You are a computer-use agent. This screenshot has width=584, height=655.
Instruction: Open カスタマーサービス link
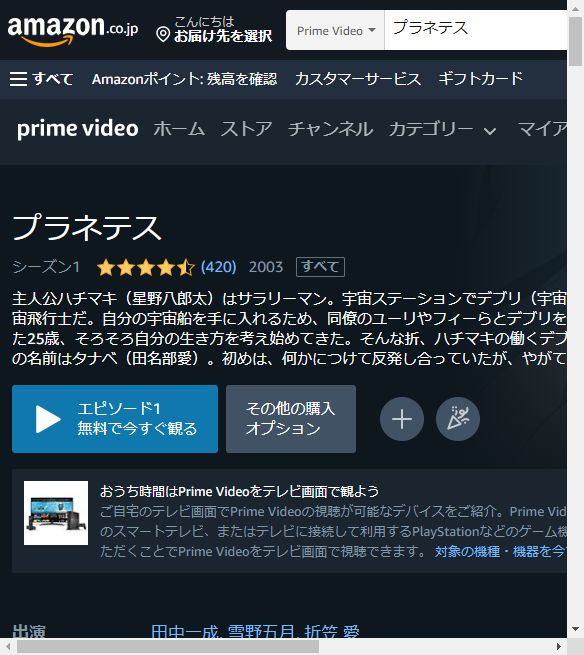[x=358, y=79]
